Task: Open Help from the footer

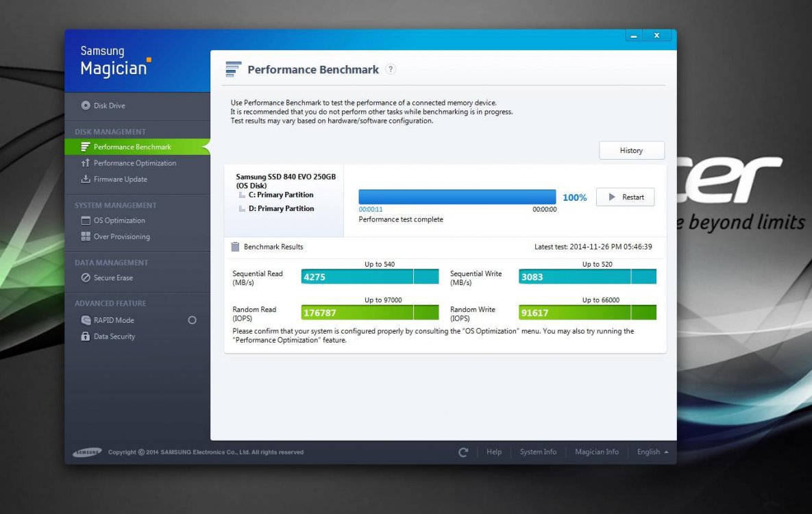Action: 494,452
